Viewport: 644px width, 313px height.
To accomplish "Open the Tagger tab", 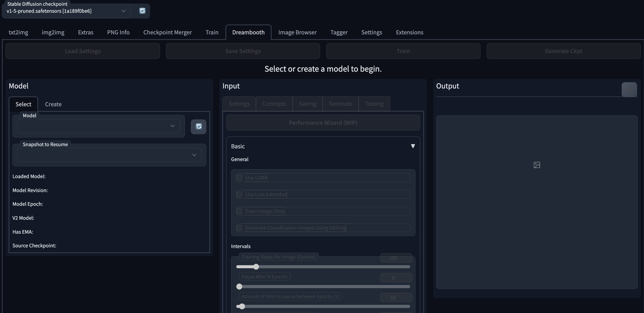I will (339, 32).
